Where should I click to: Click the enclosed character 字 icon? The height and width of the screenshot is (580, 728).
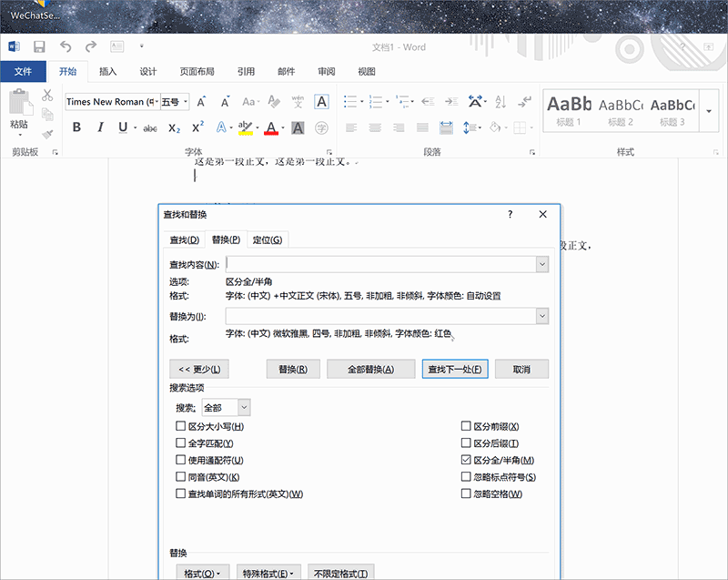coord(321,127)
